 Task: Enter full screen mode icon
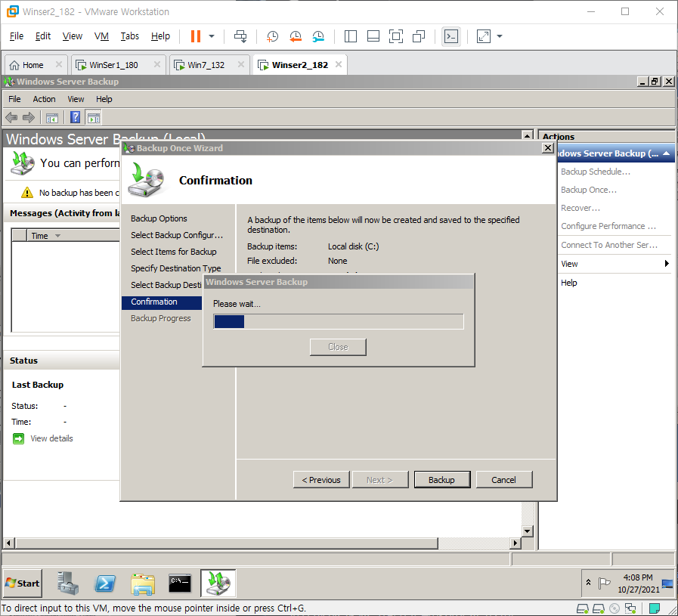(395, 36)
